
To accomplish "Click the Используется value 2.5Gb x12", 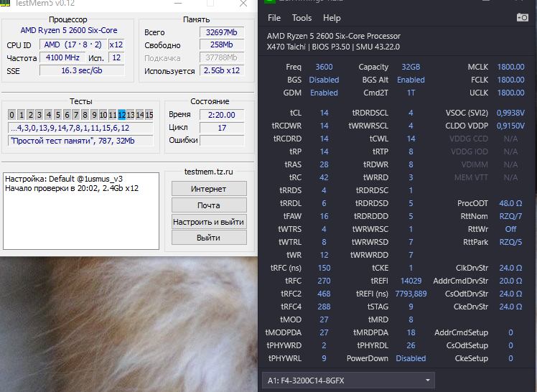I will [222, 70].
